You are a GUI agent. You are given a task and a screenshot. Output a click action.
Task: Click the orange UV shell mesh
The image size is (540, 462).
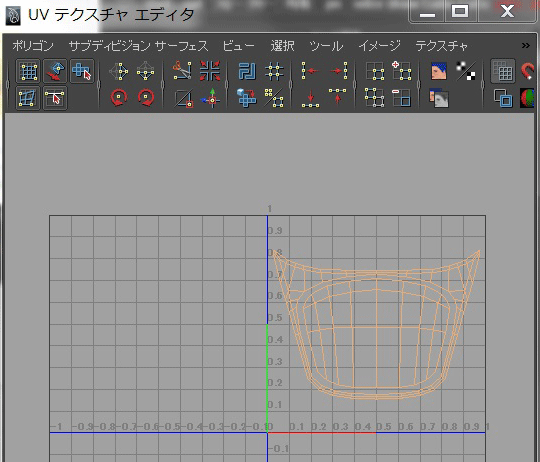point(376,325)
